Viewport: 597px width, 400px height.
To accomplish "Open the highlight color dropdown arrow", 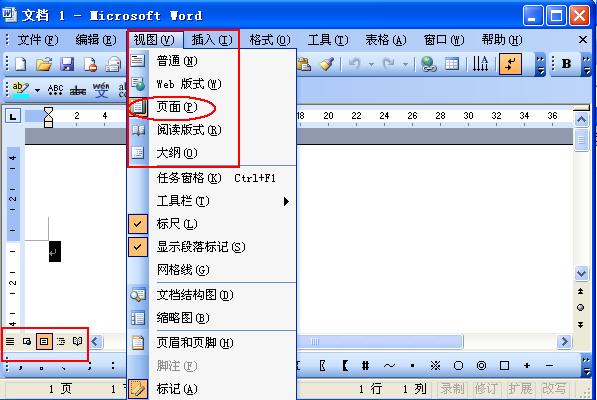I will (x=37, y=90).
